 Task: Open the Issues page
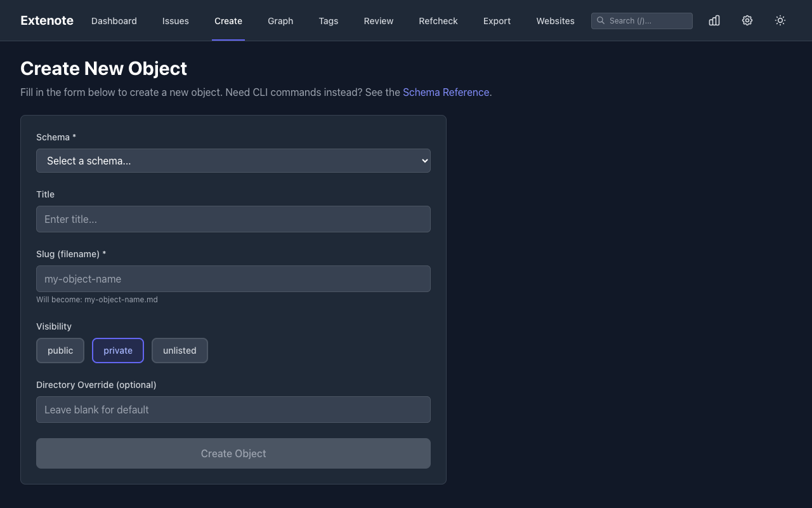tap(175, 21)
